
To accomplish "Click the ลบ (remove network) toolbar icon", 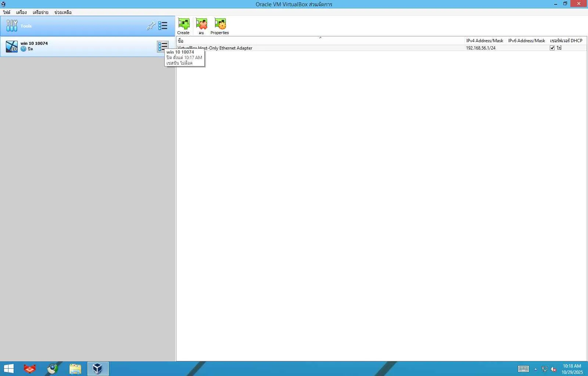I will click(x=201, y=24).
